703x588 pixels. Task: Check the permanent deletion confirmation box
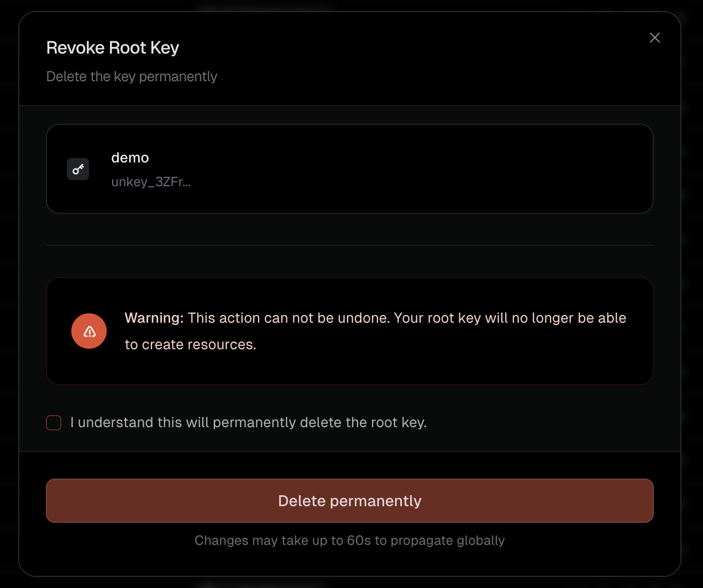(53, 422)
